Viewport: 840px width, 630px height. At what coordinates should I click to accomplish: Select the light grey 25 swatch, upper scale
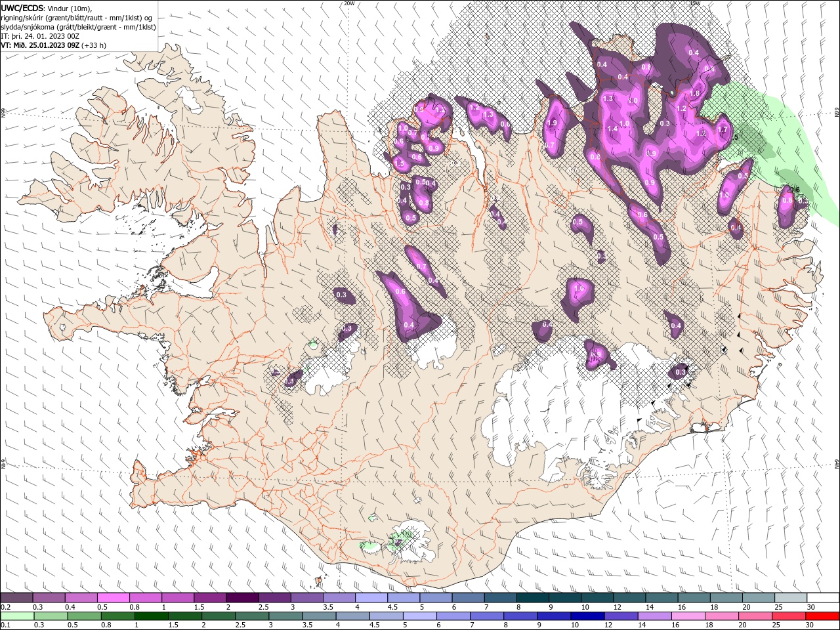point(791,598)
